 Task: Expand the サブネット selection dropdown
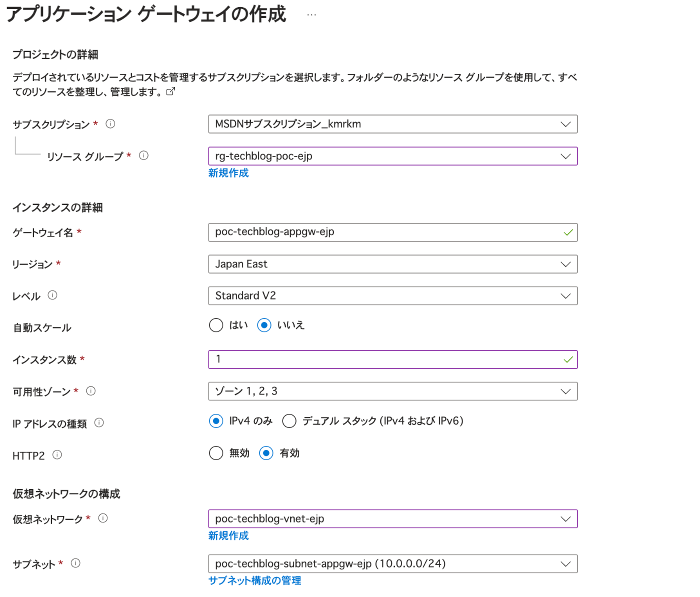tap(565, 563)
